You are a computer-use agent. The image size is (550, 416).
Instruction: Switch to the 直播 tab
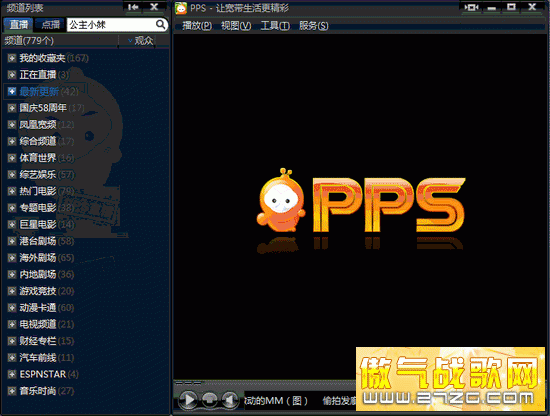pos(18,25)
